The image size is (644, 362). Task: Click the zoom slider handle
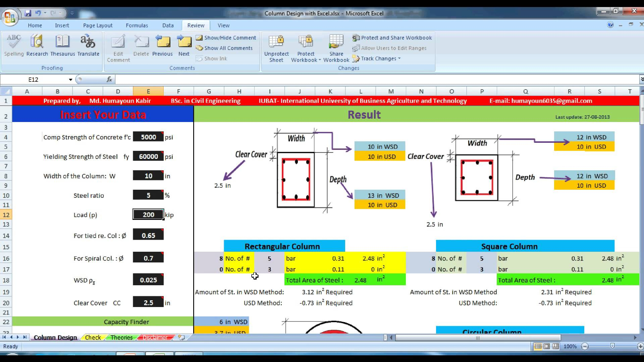tap(612, 346)
